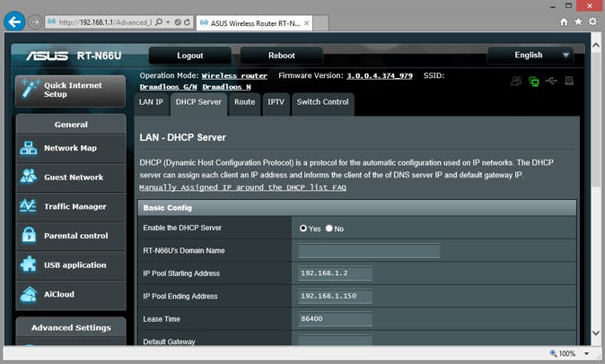
Task: Click the Reboot button
Action: pos(282,56)
